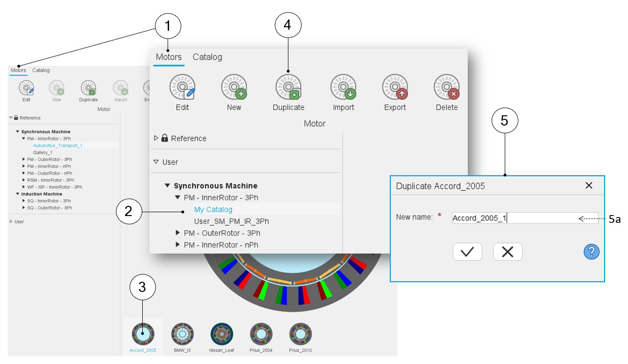628x364 pixels.
Task: Select Gallery_1 in the Reference tree
Action: pos(42,152)
